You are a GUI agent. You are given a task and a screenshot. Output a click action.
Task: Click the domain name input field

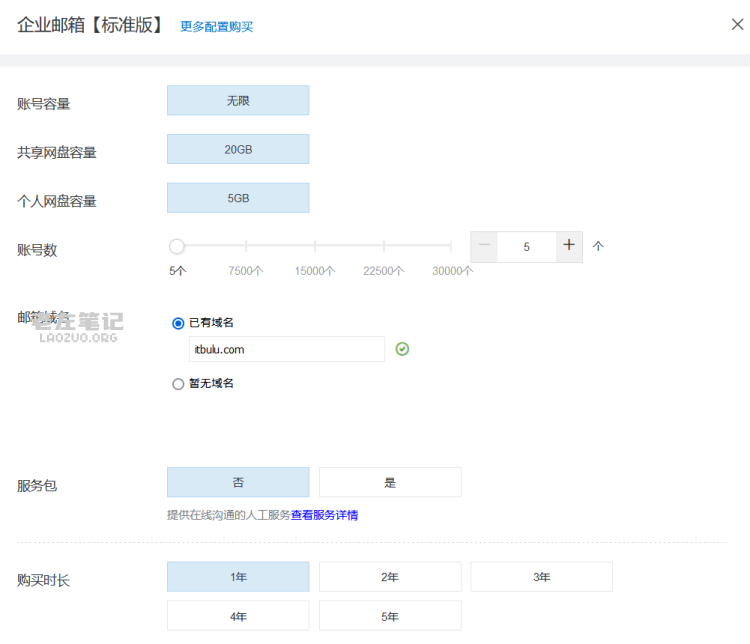click(287, 349)
